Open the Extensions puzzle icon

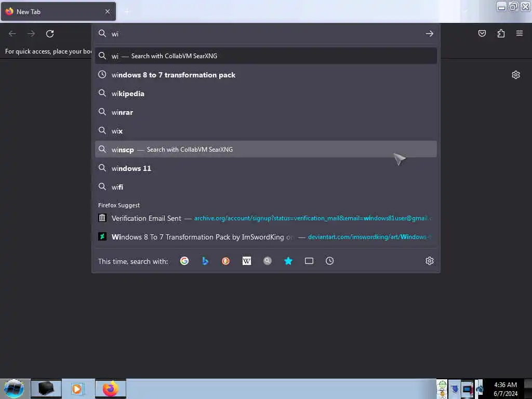tap(501, 33)
